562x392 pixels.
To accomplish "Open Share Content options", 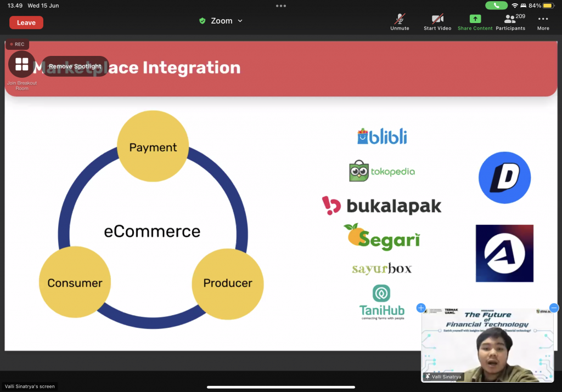I will pyautogui.click(x=475, y=22).
